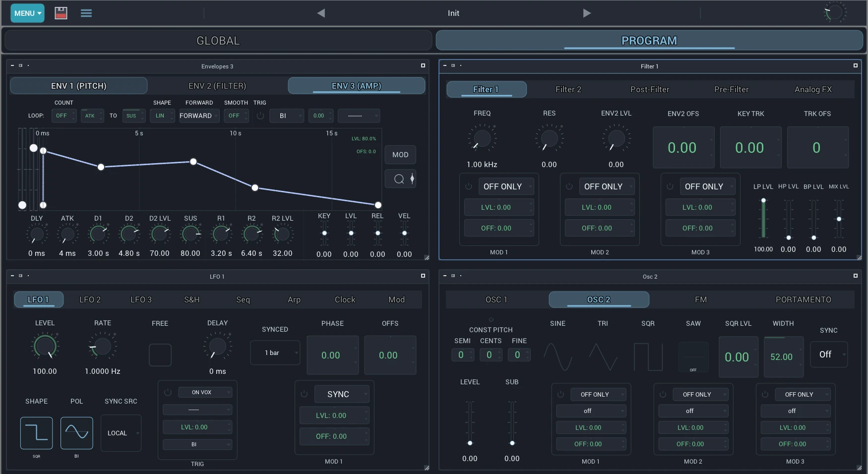Open the Analog FX tab
This screenshot has height=474, width=868.
[813, 89]
